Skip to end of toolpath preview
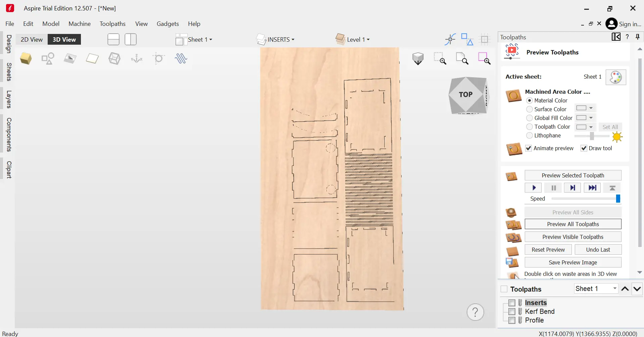The width and height of the screenshot is (644, 337). coord(592,188)
